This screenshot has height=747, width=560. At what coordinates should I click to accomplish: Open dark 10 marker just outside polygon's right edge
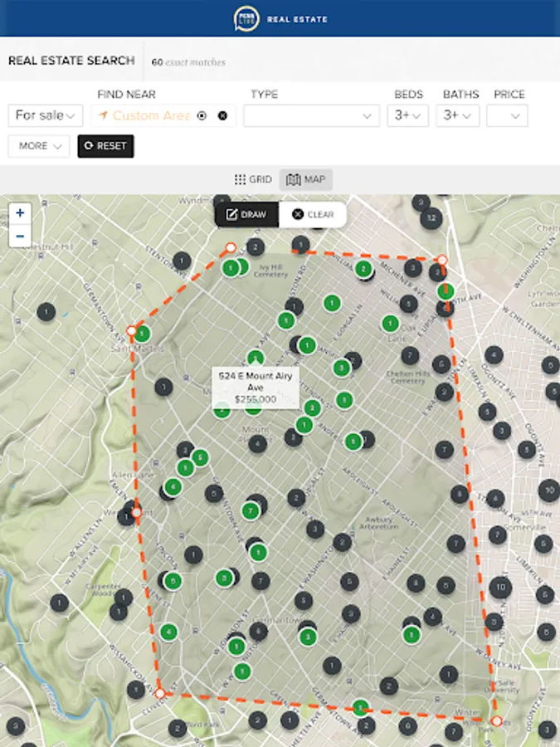500,587
